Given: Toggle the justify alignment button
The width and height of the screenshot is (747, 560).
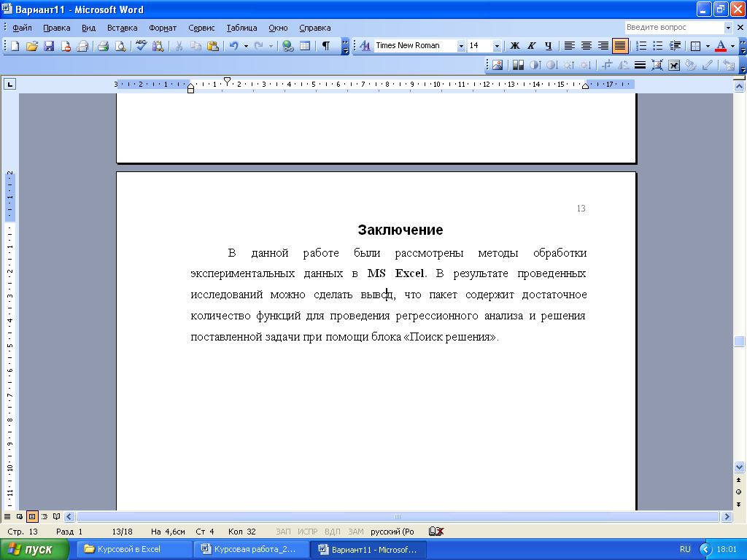Looking at the screenshot, I should click(x=620, y=46).
